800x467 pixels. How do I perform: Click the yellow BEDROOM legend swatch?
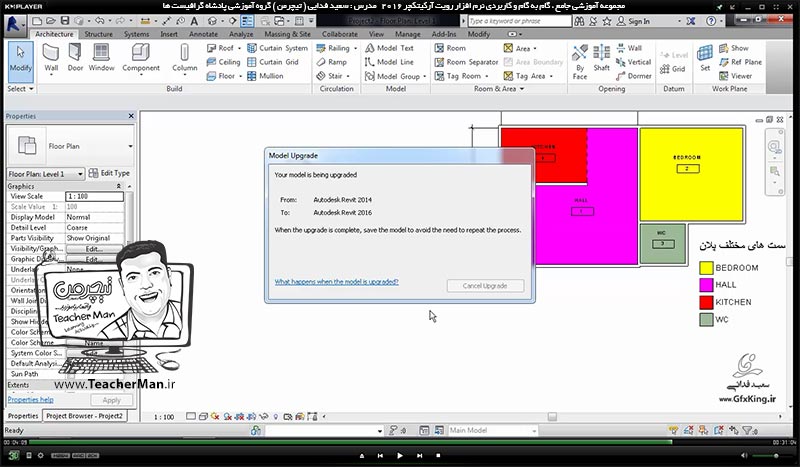[706, 268]
